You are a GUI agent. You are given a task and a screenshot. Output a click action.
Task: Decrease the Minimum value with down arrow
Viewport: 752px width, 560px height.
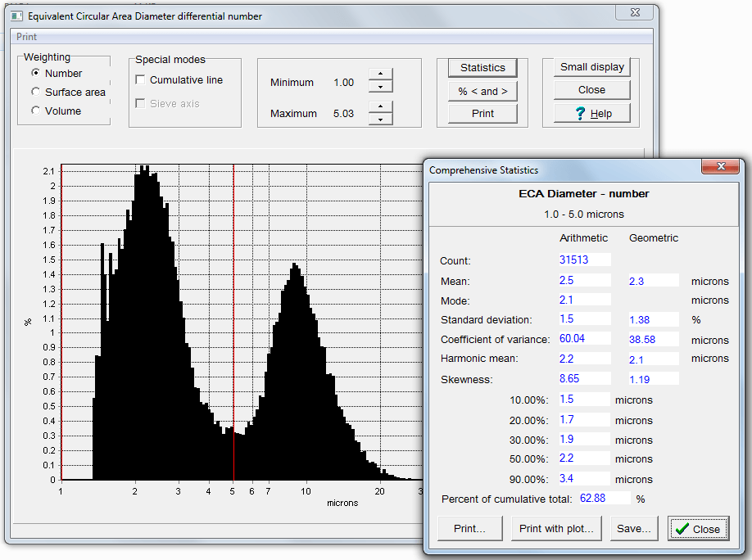pos(381,88)
